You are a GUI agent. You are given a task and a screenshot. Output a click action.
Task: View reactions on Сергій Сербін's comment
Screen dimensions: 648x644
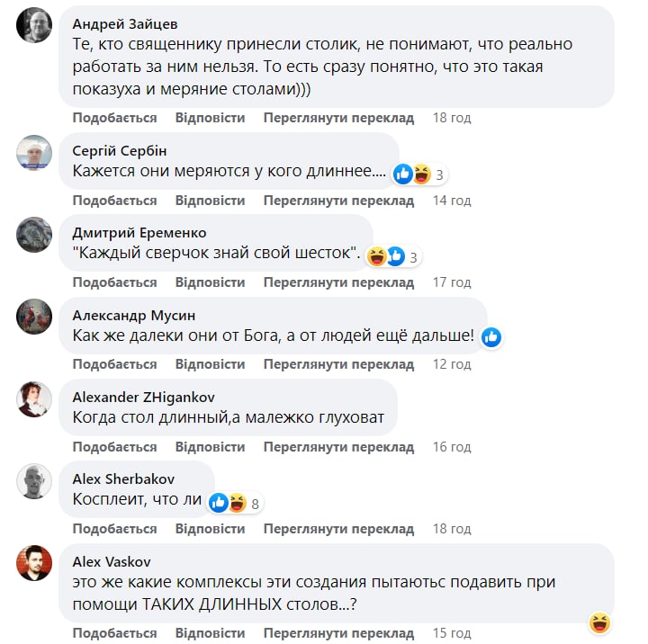point(413,174)
